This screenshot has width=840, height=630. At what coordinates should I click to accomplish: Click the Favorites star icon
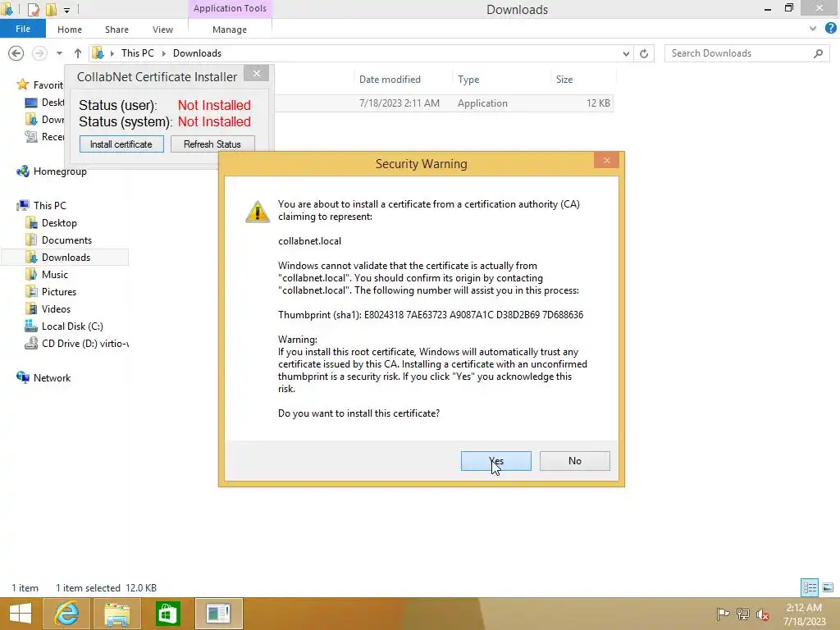coord(22,84)
